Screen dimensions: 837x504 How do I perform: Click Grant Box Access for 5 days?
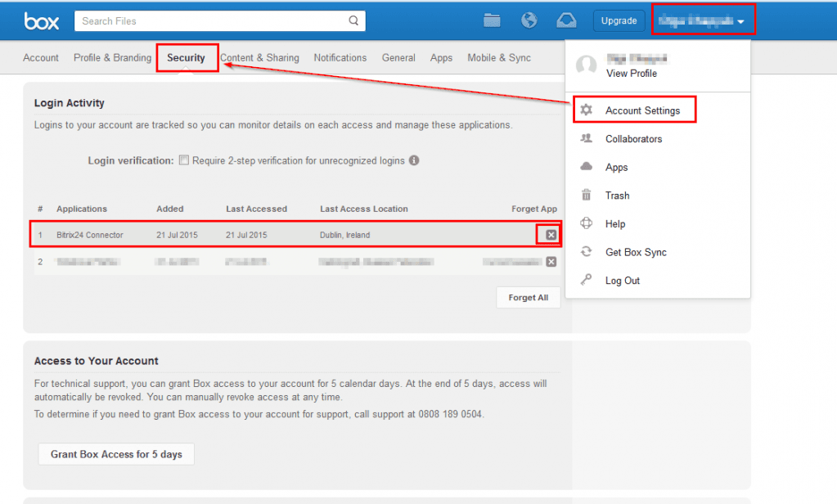[x=116, y=454]
